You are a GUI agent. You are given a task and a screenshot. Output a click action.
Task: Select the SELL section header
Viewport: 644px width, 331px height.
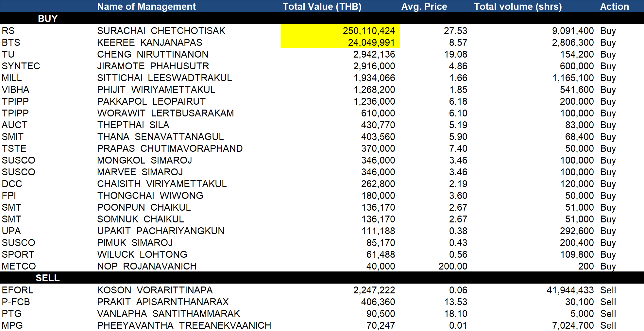48,278
